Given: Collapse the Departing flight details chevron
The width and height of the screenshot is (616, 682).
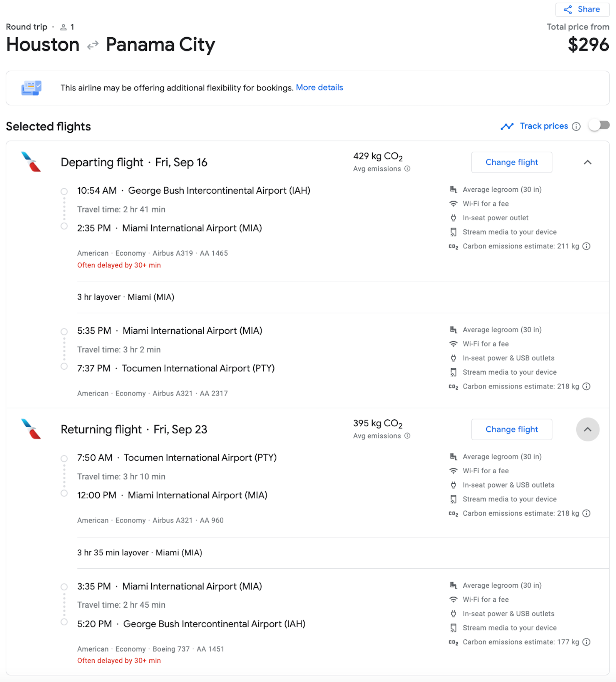Looking at the screenshot, I should tap(588, 162).
